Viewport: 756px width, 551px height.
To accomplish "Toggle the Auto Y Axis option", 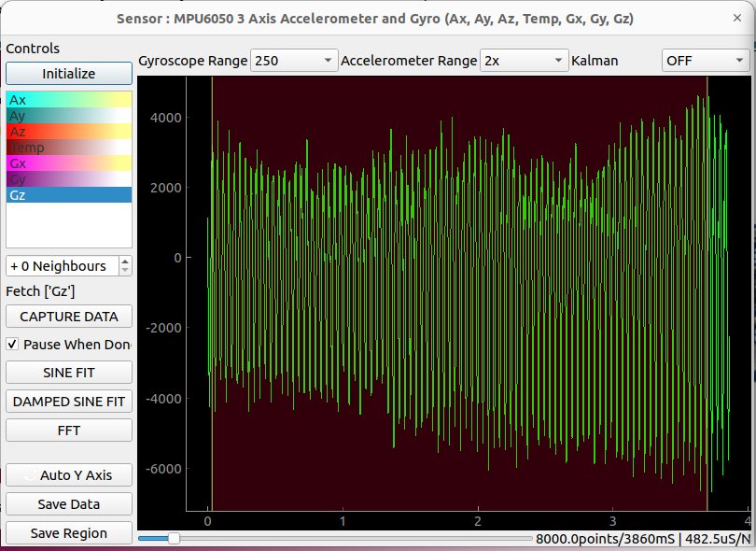I will (68, 475).
